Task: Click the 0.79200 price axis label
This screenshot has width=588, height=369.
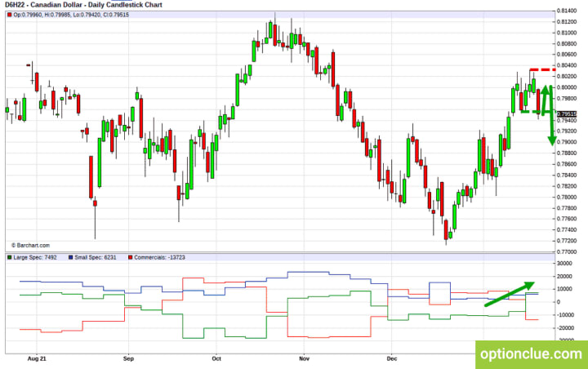Action: point(567,131)
